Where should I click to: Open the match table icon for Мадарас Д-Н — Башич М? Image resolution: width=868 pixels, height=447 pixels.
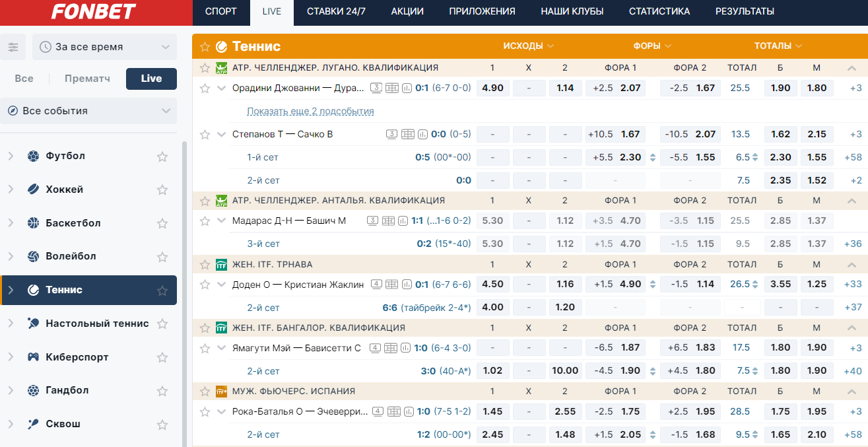(388, 221)
